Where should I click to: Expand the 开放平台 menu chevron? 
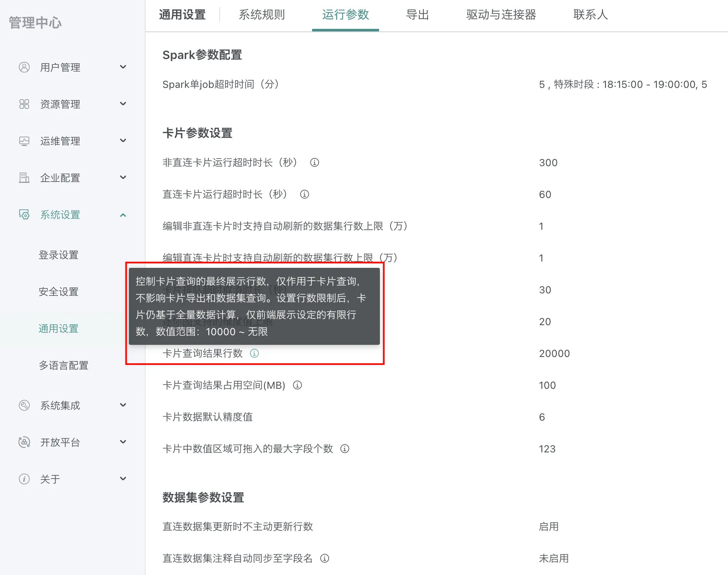point(123,442)
